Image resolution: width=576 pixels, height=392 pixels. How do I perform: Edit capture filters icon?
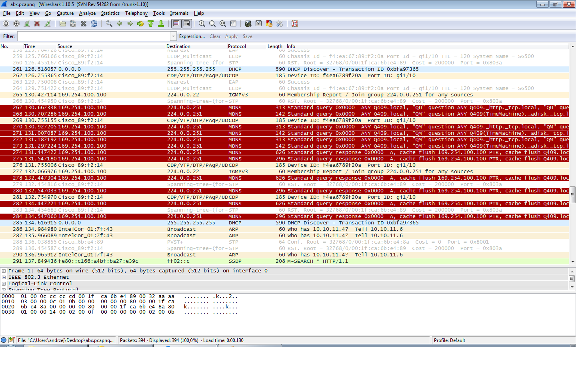pyautogui.click(x=248, y=24)
